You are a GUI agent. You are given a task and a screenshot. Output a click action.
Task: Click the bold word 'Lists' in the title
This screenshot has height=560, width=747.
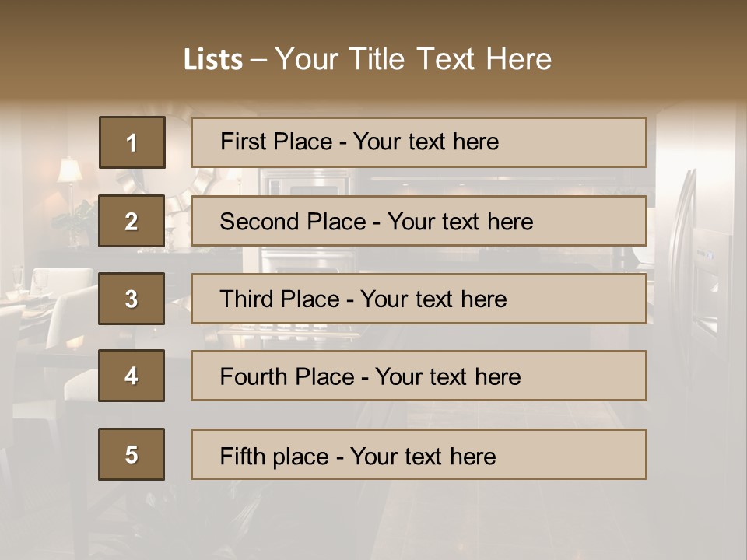(x=212, y=59)
